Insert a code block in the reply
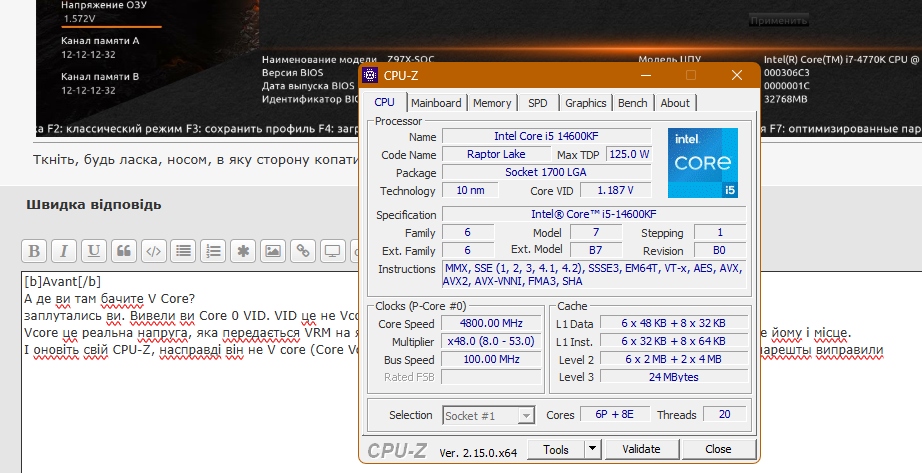The image size is (922, 473). pos(153,251)
